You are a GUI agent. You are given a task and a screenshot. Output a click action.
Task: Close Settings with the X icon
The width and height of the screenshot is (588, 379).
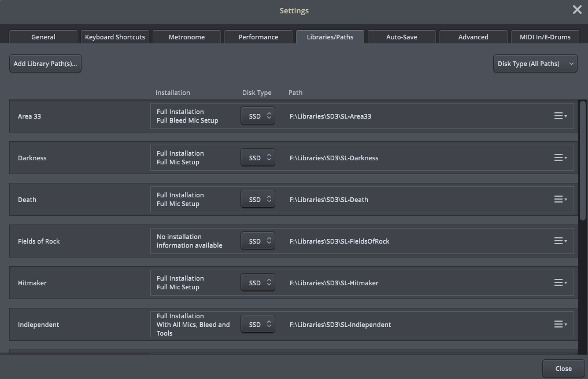pos(577,10)
